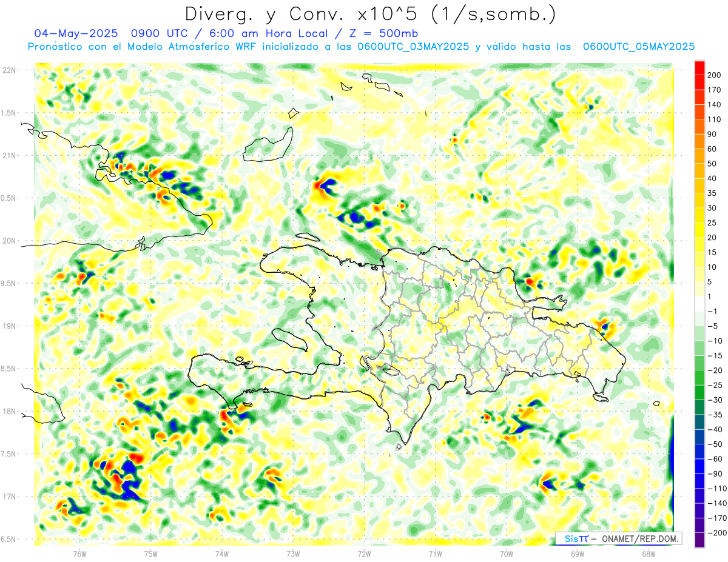Click the "69W" longitude label
Image resolution: width=728 pixels, height=562 pixels.
tap(577, 554)
